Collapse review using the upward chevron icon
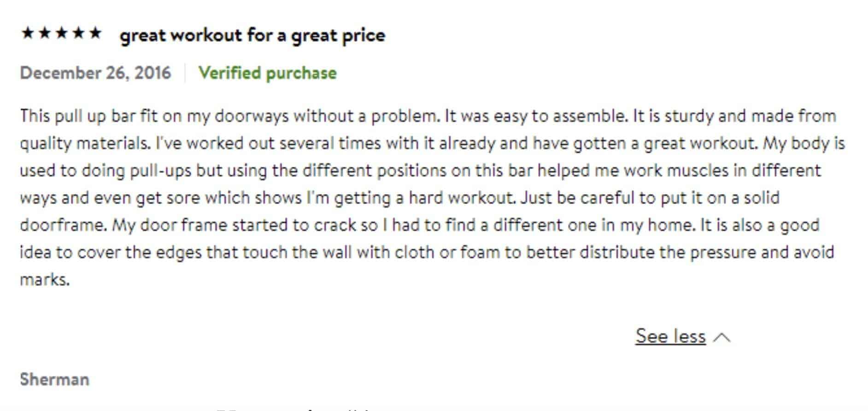This screenshot has width=868, height=411. (721, 338)
